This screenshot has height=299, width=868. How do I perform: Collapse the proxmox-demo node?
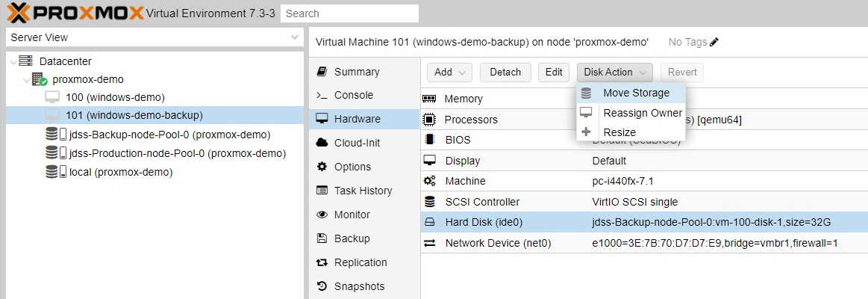(26, 80)
